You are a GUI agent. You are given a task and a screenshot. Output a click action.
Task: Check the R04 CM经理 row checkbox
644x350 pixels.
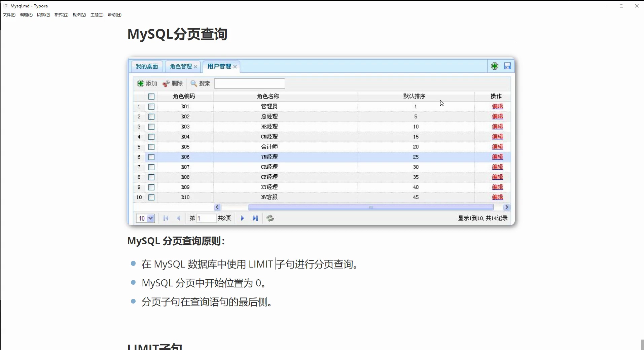tap(151, 137)
